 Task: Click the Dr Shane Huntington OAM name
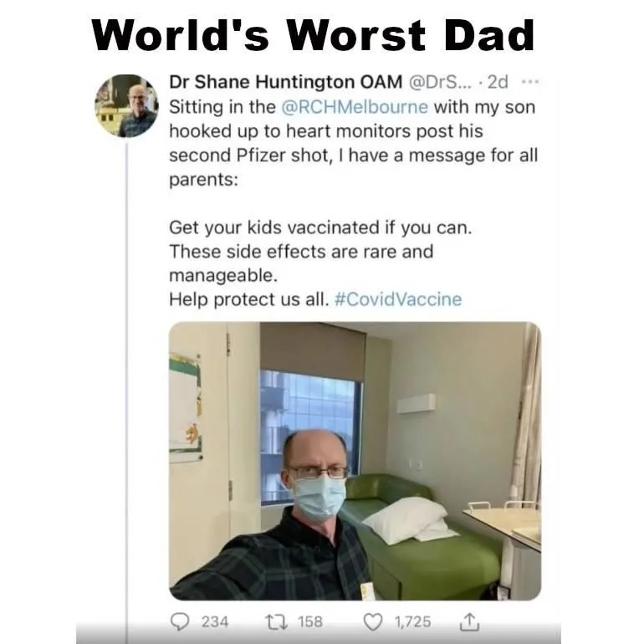[285, 82]
